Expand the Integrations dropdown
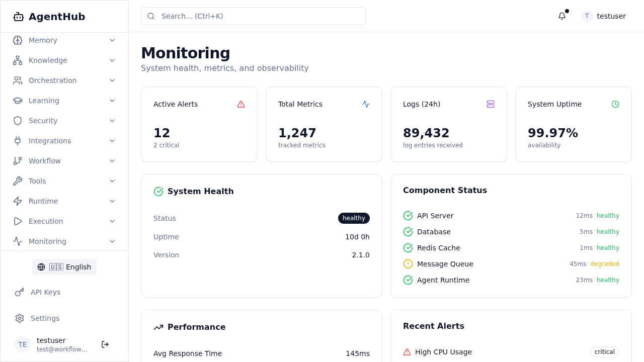This screenshot has height=362, width=644. 112,141
